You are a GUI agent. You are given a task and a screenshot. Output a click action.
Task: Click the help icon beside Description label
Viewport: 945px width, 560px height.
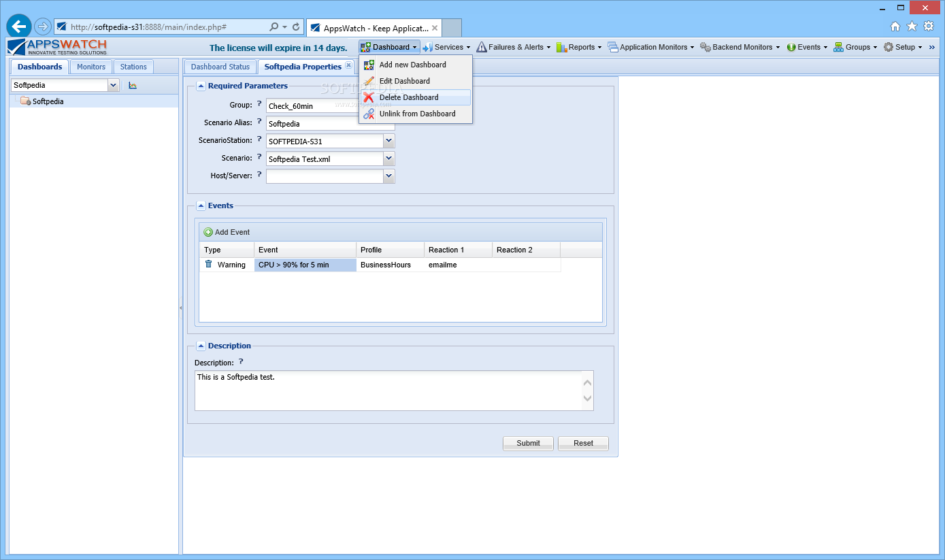point(240,362)
